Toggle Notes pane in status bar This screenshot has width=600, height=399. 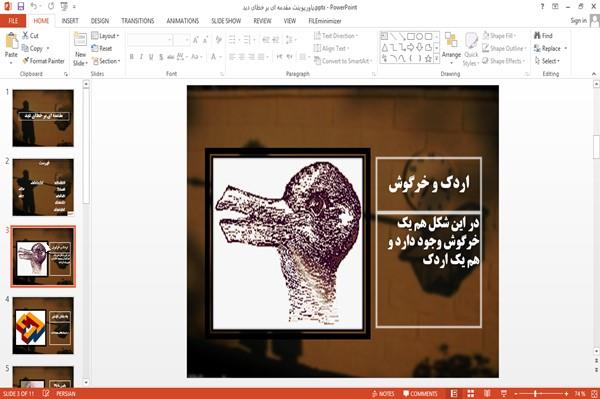383,393
